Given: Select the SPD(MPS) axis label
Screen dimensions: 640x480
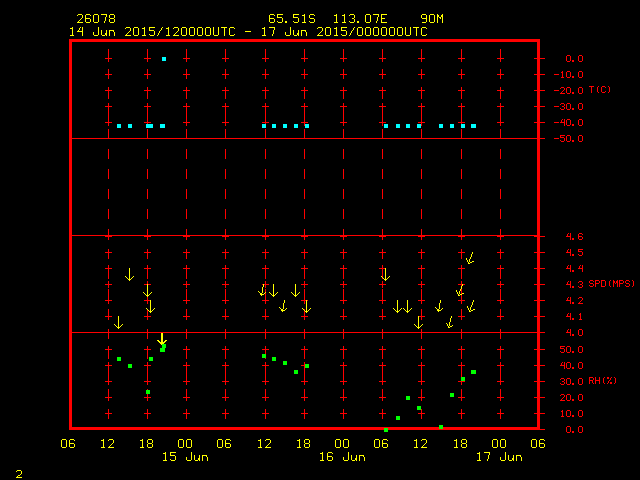Looking at the screenshot, I should tap(611, 284).
